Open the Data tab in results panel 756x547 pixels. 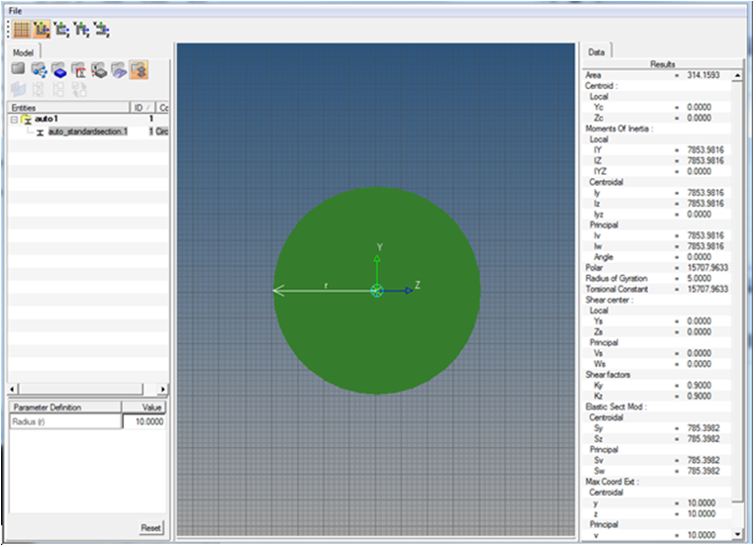coord(597,52)
